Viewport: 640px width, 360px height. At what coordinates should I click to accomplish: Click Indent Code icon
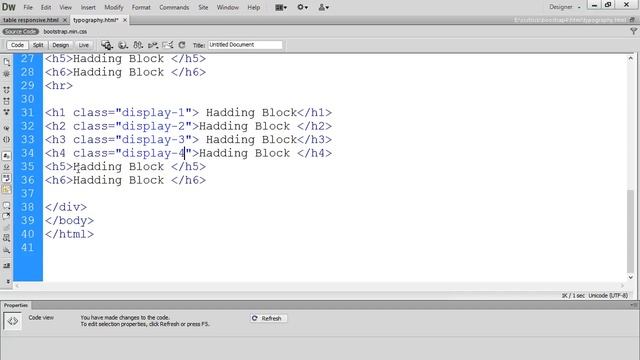[7, 266]
